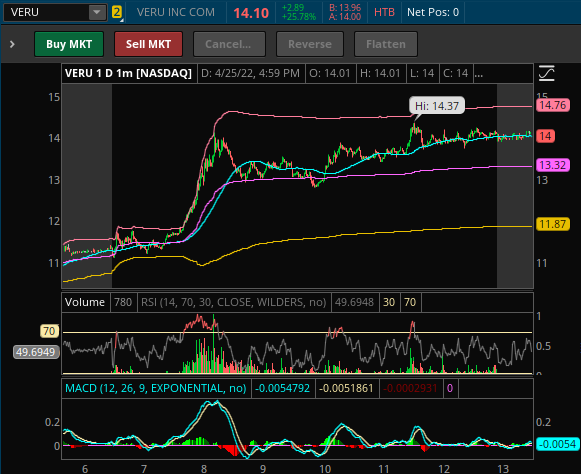The height and width of the screenshot is (474, 581).
Task: Click the HTB hard-to-borrow indicator
Action: tap(384, 12)
